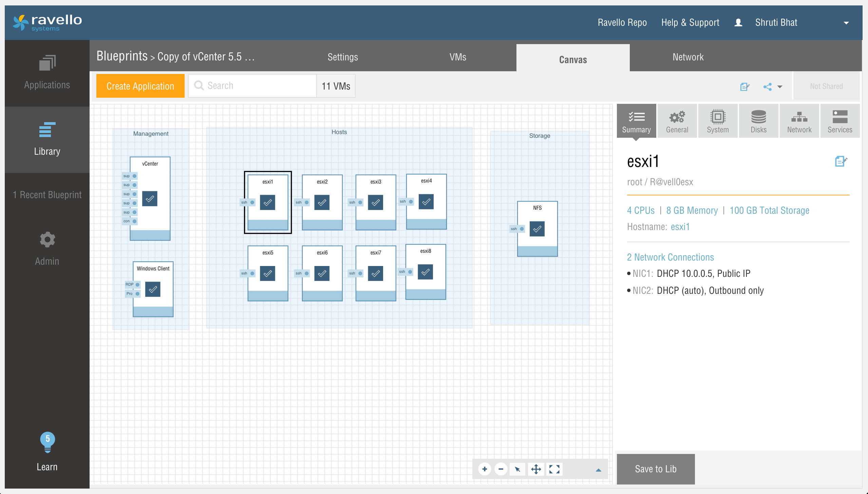Open the Summary panel tab
The image size is (868, 494).
[x=636, y=121]
